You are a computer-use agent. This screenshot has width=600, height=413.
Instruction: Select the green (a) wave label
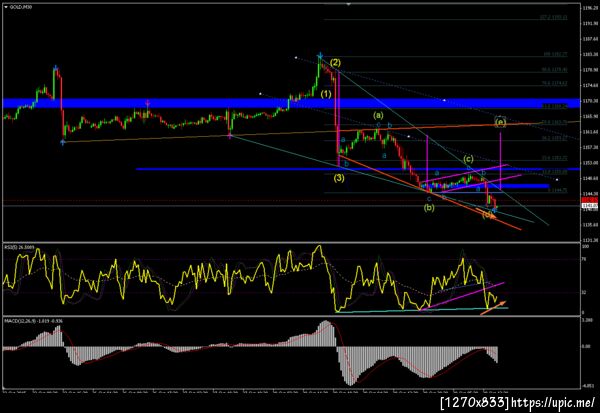[x=378, y=115]
